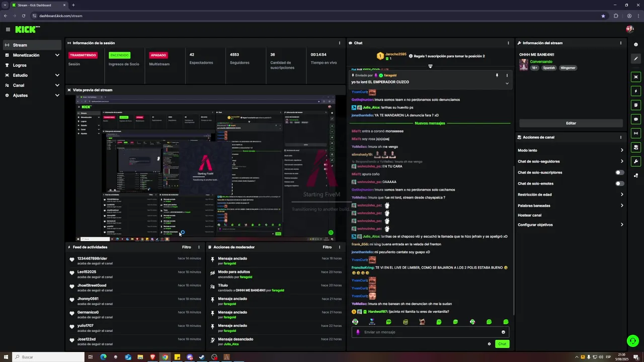Image resolution: width=644 pixels, height=362 pixels.
Task: Open Feed de actividades three-dot menu
Action: 199,247
